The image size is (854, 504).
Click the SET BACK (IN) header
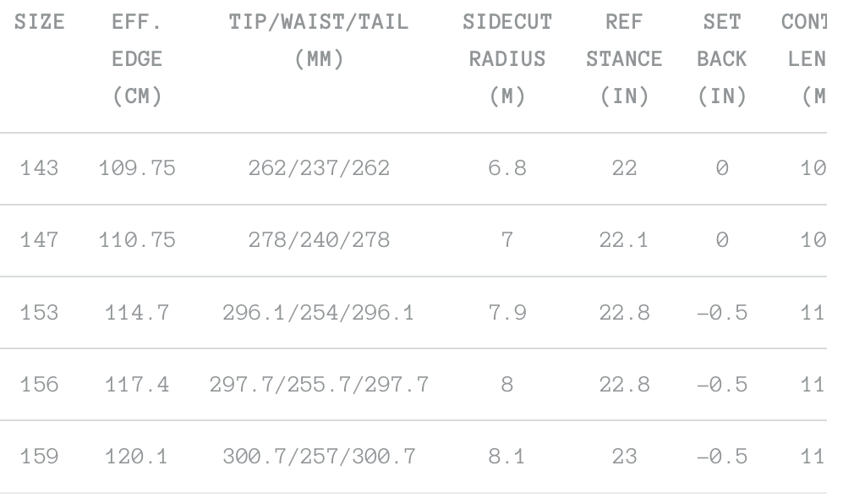pos(721,59)
